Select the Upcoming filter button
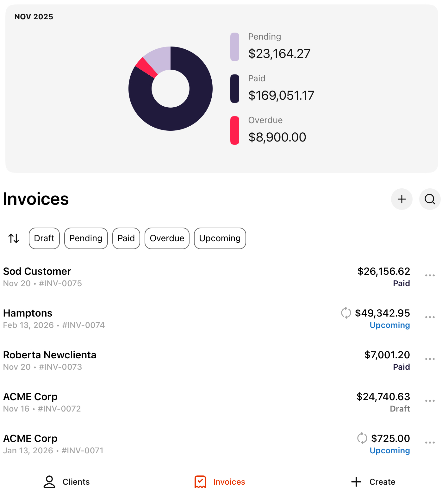The height and width of the screenshot is (497, 448). click(220, 238)
